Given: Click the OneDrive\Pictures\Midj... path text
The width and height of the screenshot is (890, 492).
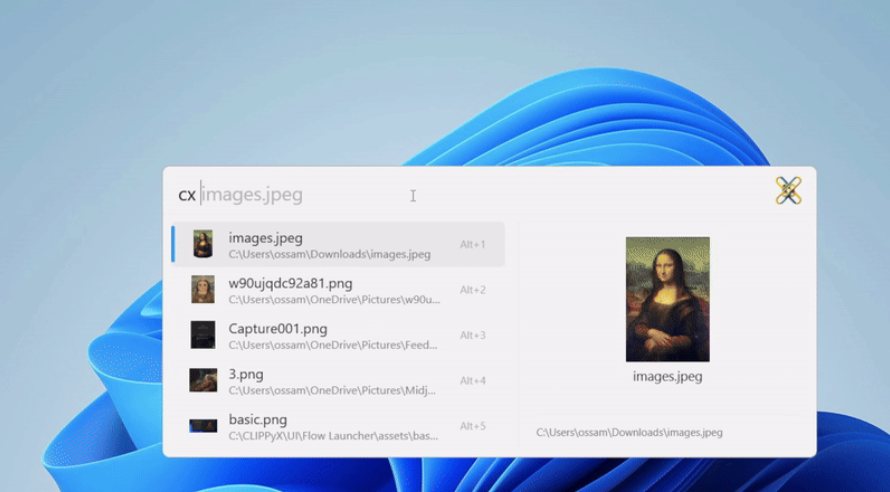Looking at the screenshot, I should (332, 390).
